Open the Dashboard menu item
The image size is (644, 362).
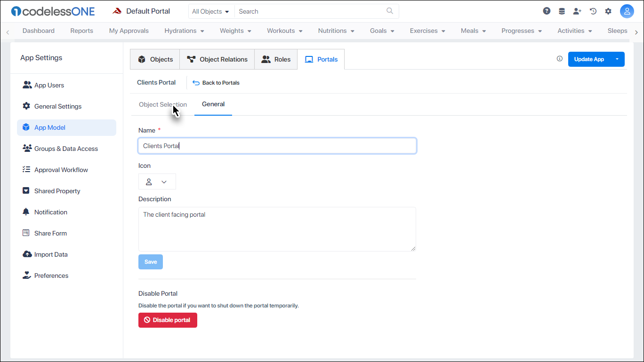(38, 31)
